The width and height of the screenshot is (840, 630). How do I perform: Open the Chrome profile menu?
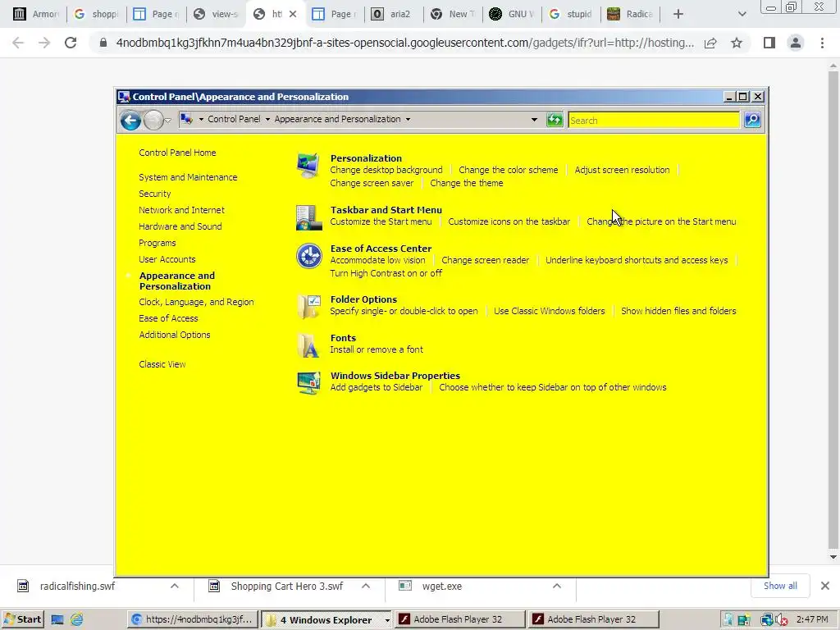click(796, 43)
